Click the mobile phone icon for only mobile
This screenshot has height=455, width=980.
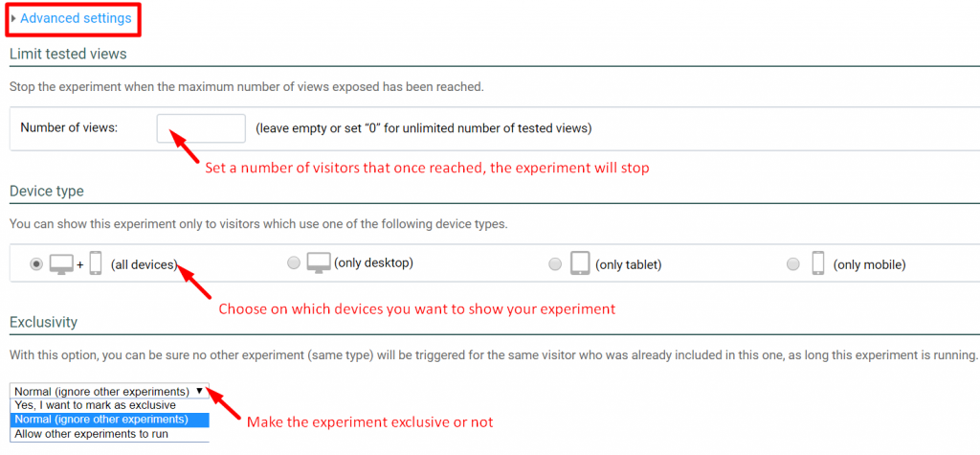[x=818, y=263]
